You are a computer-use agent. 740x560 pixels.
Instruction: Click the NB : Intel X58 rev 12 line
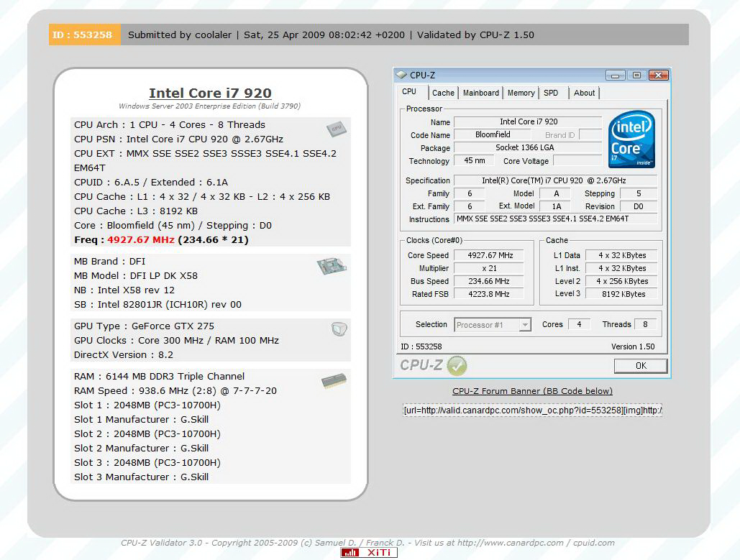(124, 290)
